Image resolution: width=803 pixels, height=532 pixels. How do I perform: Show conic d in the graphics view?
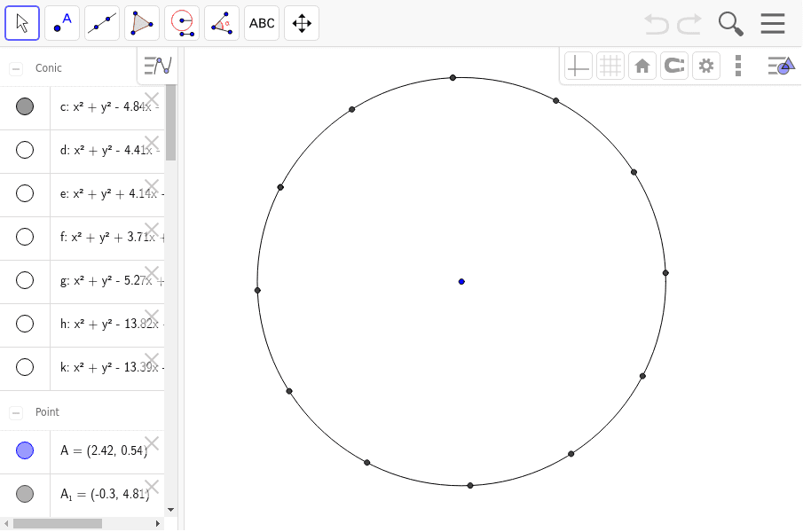pos(24,150)
